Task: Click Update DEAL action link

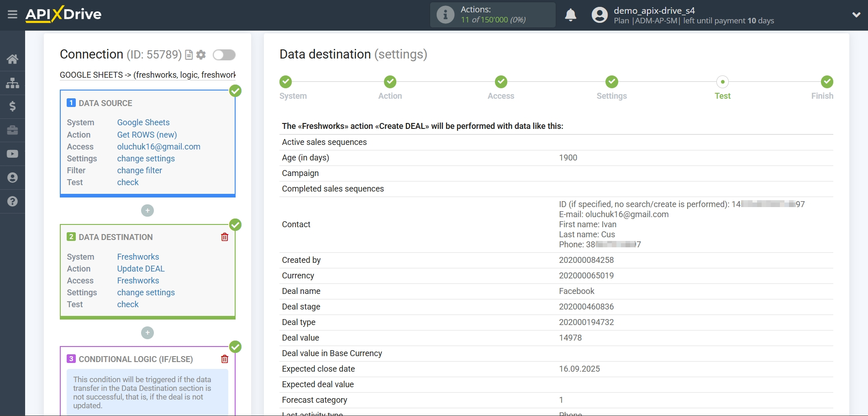Action: coord(141,269)
